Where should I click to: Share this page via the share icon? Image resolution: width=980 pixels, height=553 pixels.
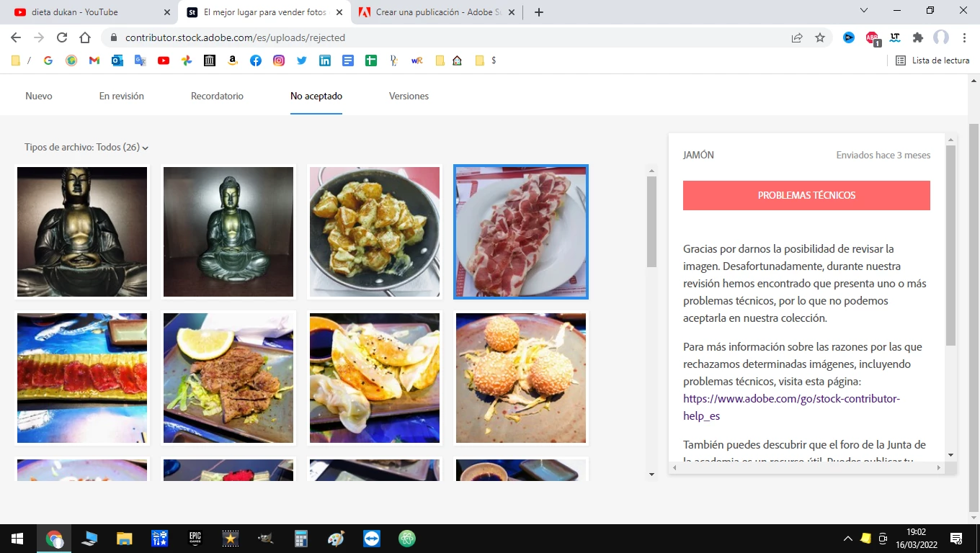click(797, 37)
